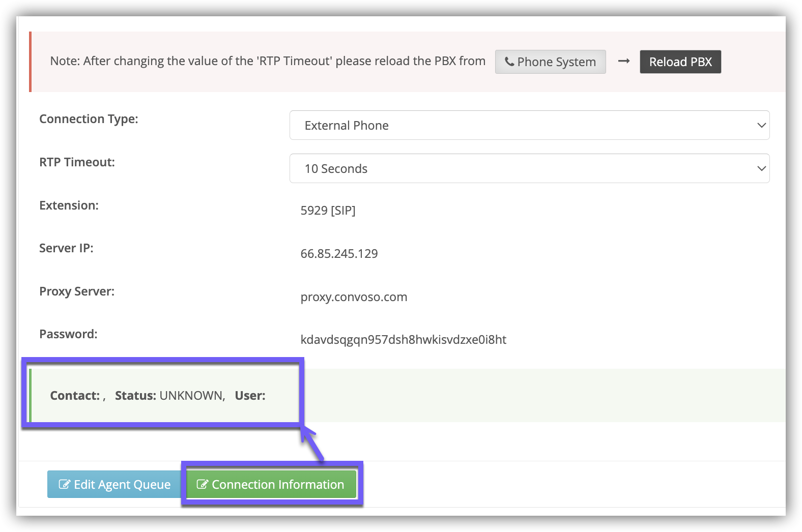Viewport: 802px width, 532px height.
Task: Click the extension value 5929 [SIP]
Action: tap(328, 211)
